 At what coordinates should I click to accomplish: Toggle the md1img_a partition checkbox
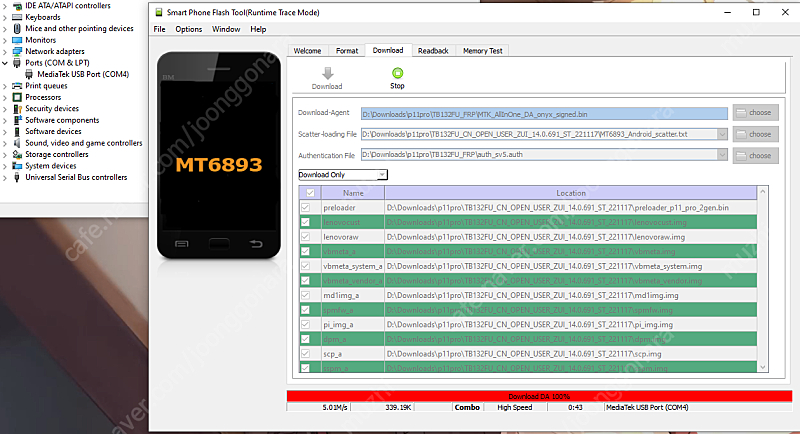[x=309, y=296]
